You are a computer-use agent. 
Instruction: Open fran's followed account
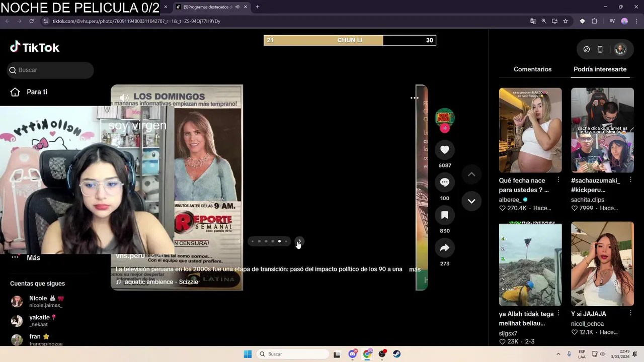pyautogui.click(x=37, y=339)
